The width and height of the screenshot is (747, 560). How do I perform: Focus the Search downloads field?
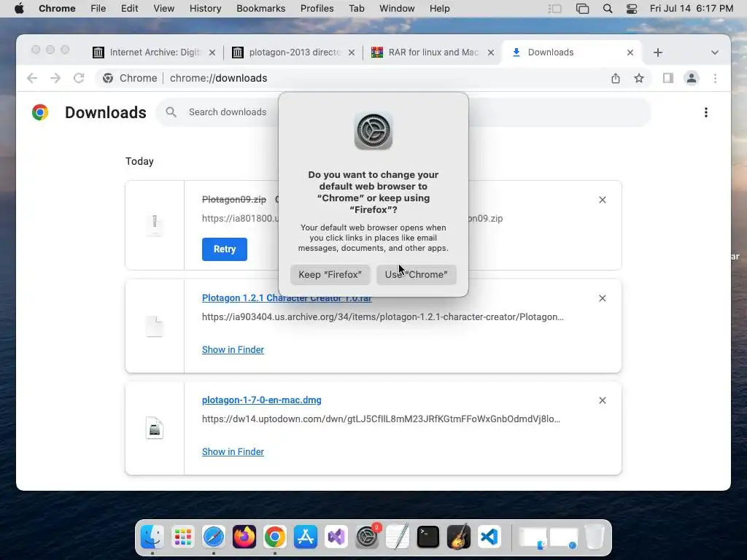403,112
